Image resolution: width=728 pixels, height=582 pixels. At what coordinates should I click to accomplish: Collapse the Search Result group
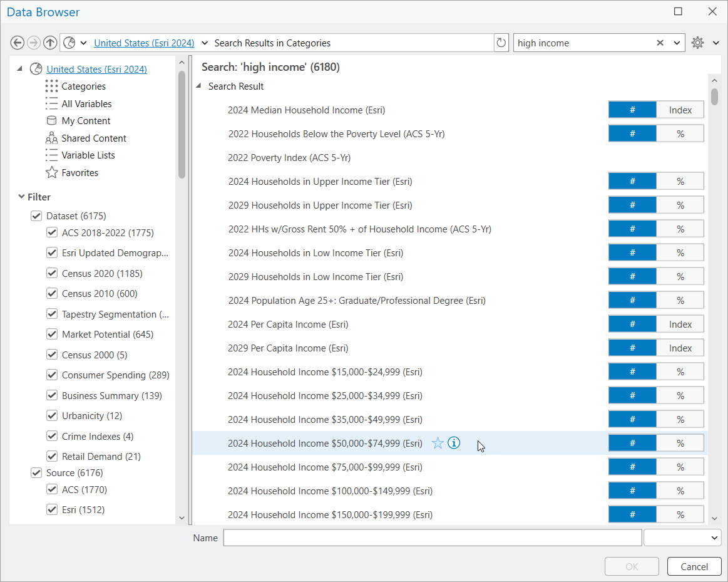(198, 86)
